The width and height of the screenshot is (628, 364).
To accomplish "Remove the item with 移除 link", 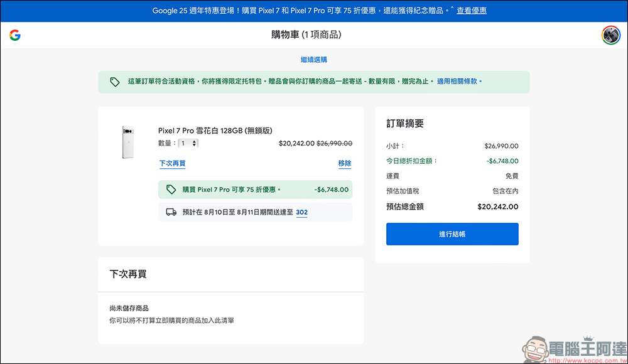I will [344, 163].
